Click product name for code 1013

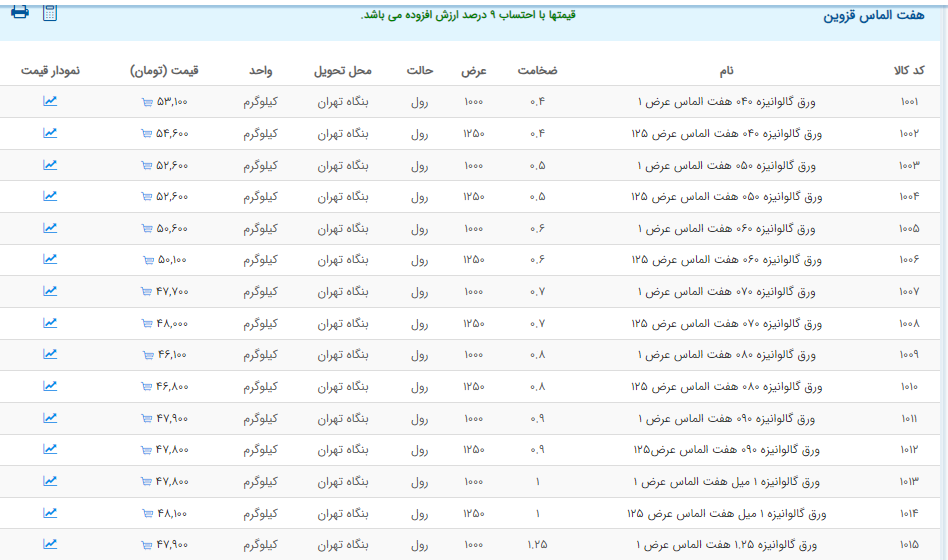pyautogui.click(x=727, y=482)
